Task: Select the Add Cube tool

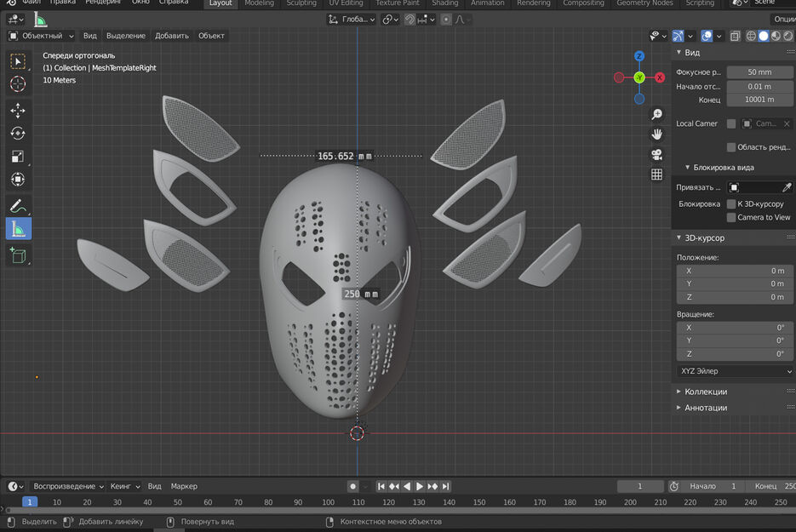Action: (x=18, y=255)
